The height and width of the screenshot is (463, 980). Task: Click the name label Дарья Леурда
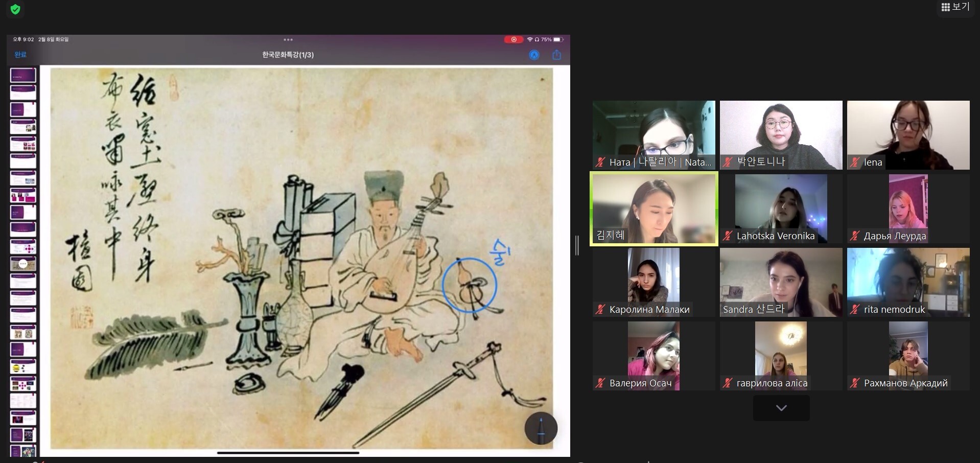[895, 236]
